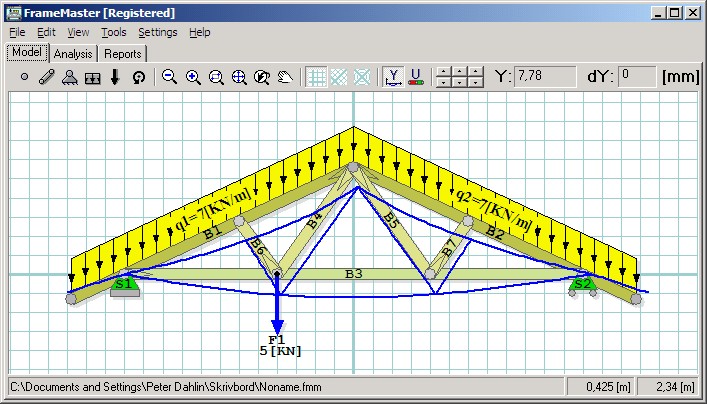
Task: Click the dY input field
Action: pos(636,76)
